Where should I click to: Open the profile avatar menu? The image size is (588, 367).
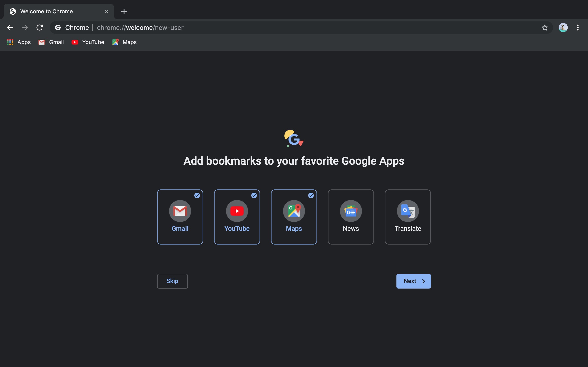click(563, 28)
